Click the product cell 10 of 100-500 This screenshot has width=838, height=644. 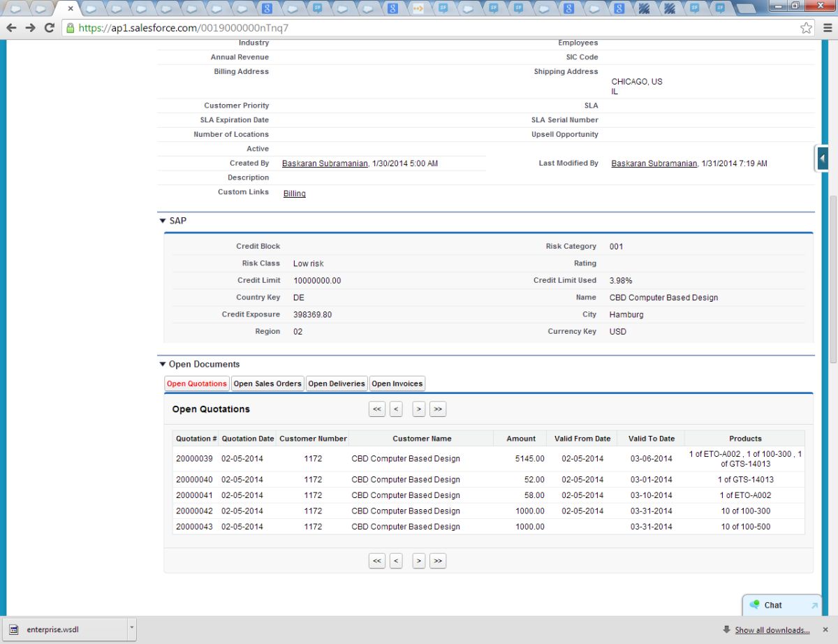pos(746,527)
